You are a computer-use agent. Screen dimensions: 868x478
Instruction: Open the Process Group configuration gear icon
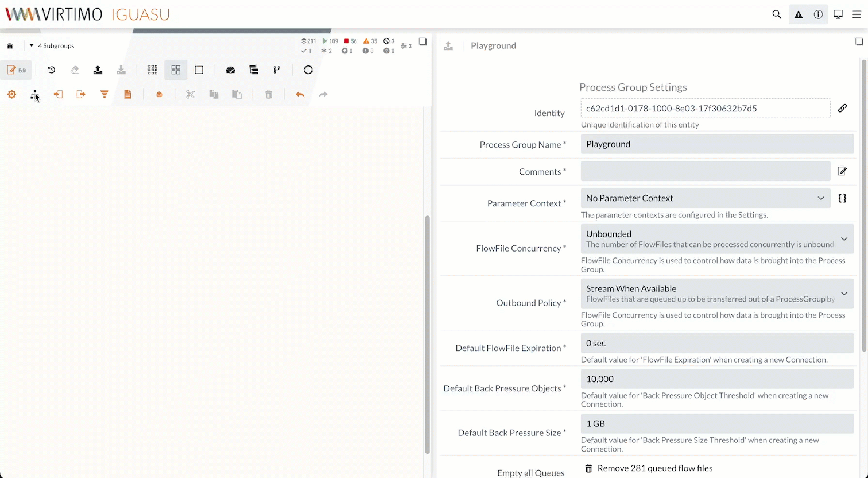[11, 94]
